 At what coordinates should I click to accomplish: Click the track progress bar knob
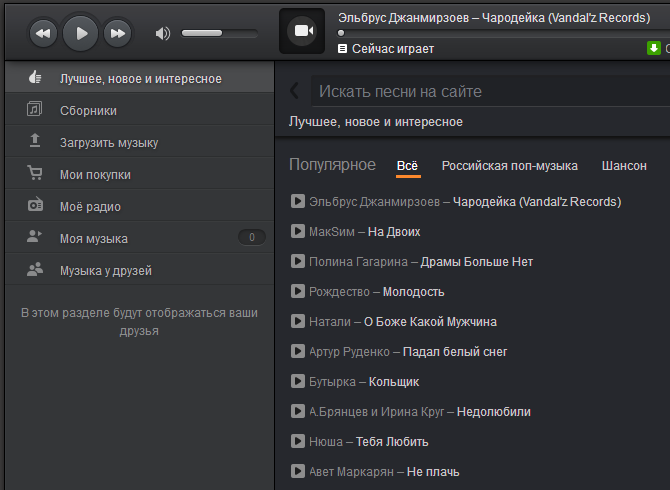pyautogui.click(x=341, y=33)
